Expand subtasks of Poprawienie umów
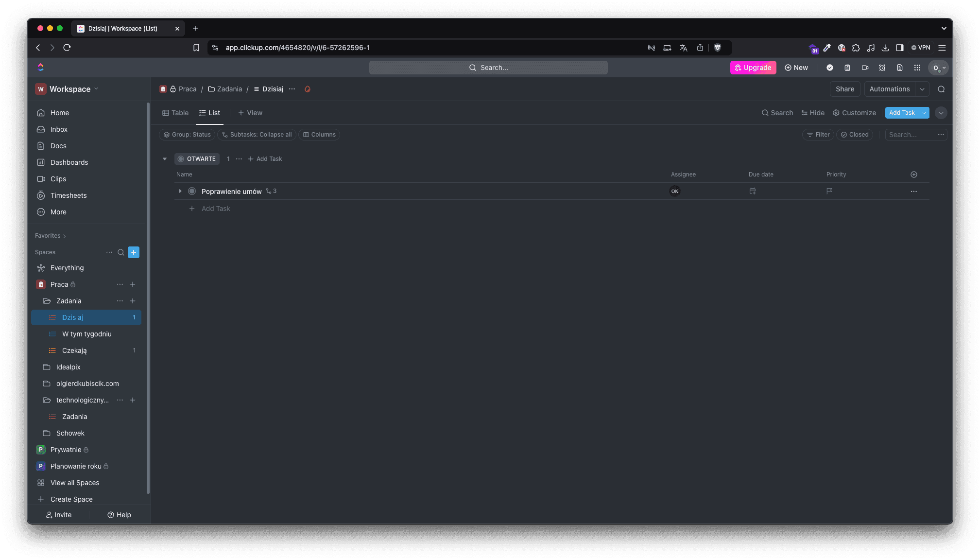The width and height of the screenshot is (980, 560). (x=180, y=191)
